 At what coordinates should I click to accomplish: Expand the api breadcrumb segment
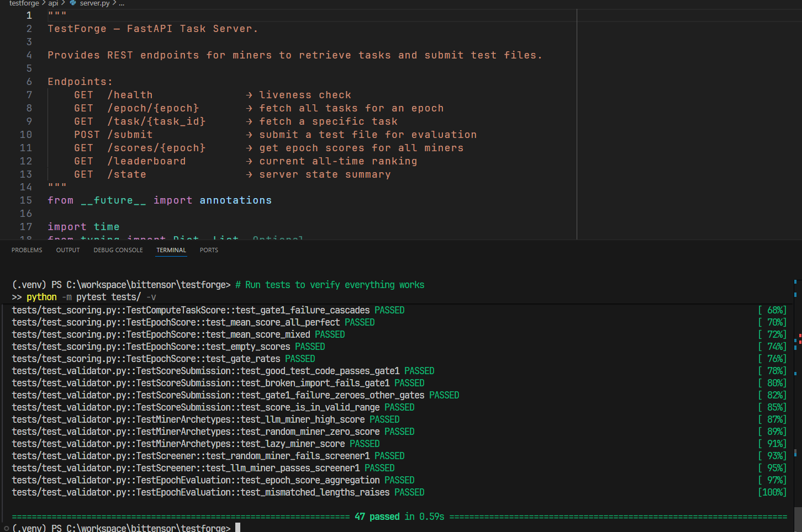point(53,3)
